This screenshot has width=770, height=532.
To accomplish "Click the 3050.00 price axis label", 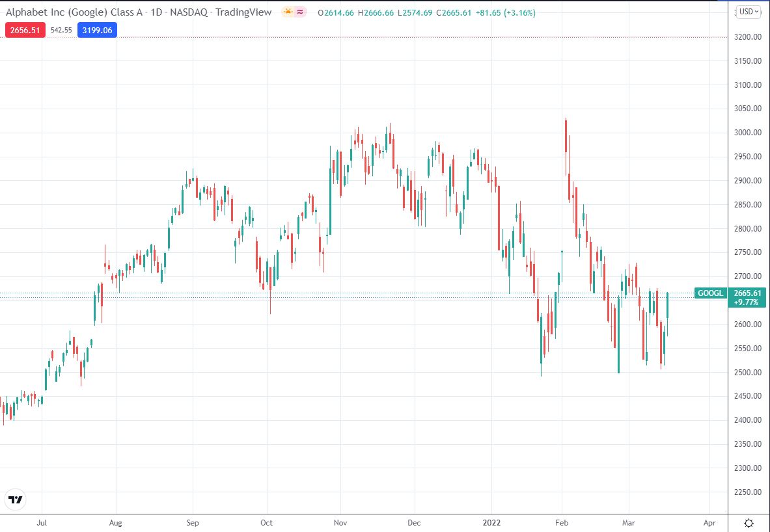I will 748,109.
